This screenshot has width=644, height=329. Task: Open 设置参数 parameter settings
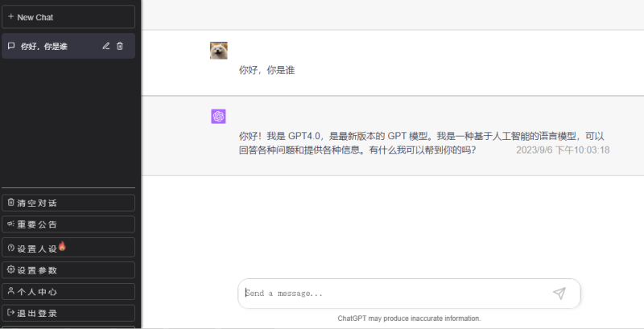click(x=68, y=269)
